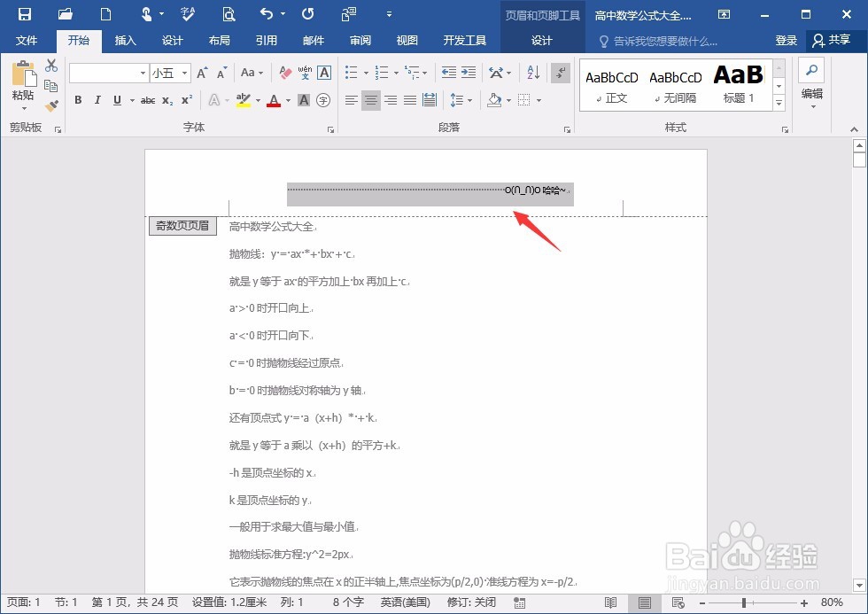Click the 共享 share button
The width and height of the screenshot is (868, 614).
coord(832,40)
